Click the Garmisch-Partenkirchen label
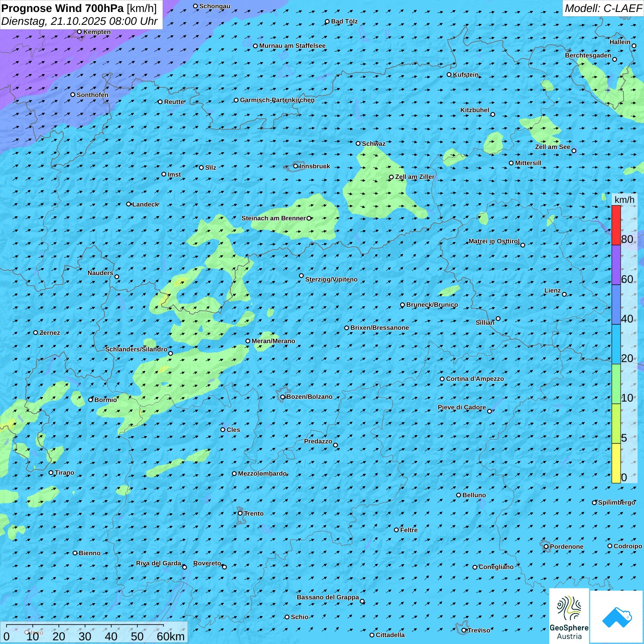The height and width of the screenshot is (644, 644). click(x=277, y=100)
